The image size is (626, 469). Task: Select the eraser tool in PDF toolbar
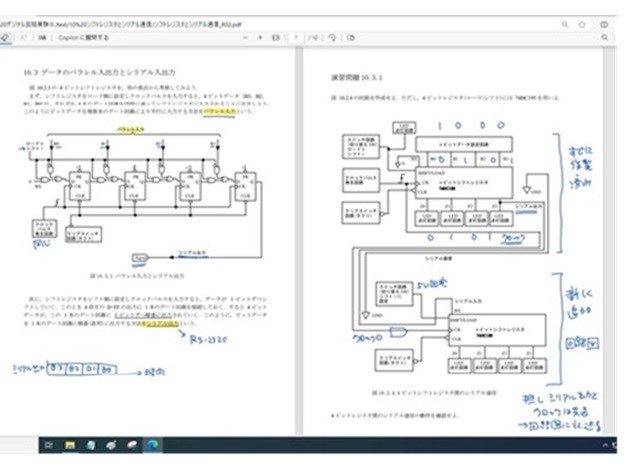5,38
